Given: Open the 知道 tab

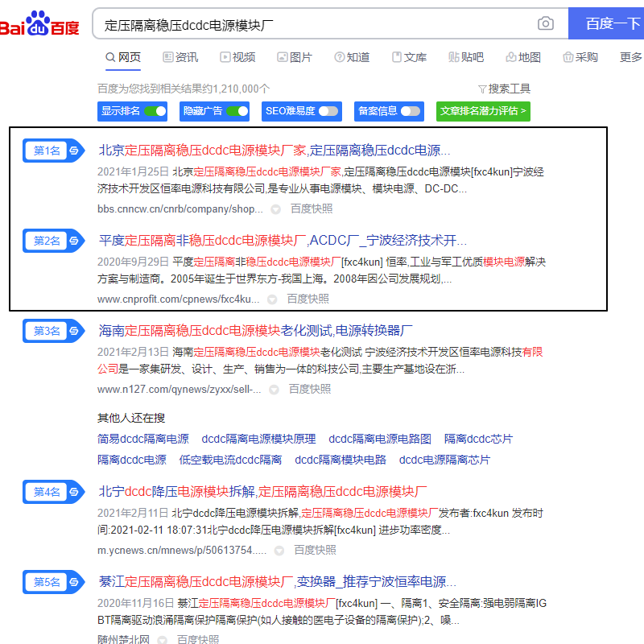Looking at the screenshot, I should click(352, 57).
